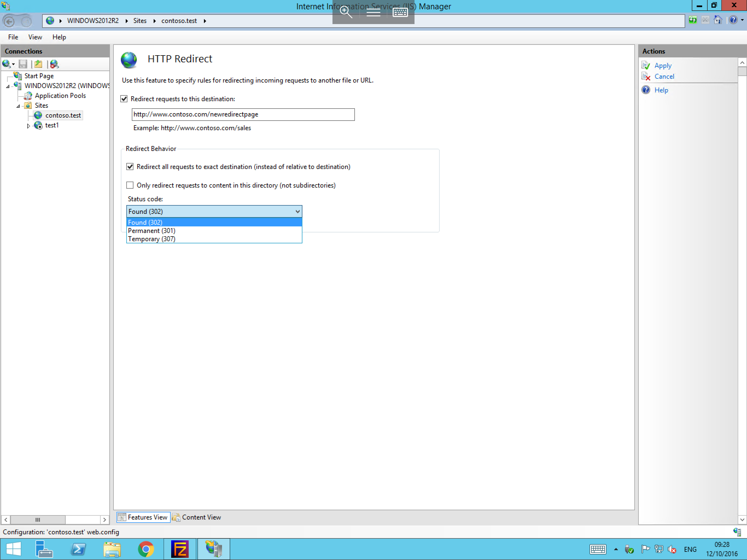Click Sites in the breadcrumb path
This screenshot has width=747, height=560.
coord(140,21)
